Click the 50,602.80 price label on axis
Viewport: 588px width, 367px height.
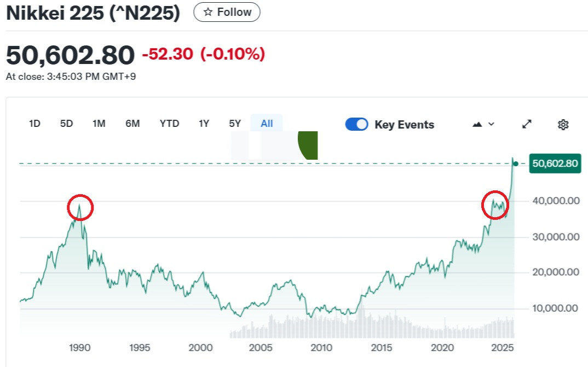pos(555,164)
